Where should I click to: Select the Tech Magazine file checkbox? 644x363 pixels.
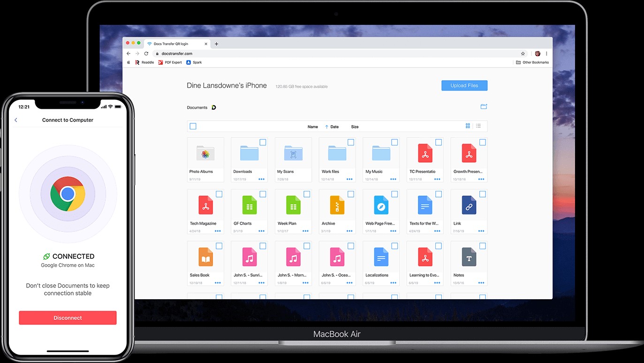(x=219, y=194)
